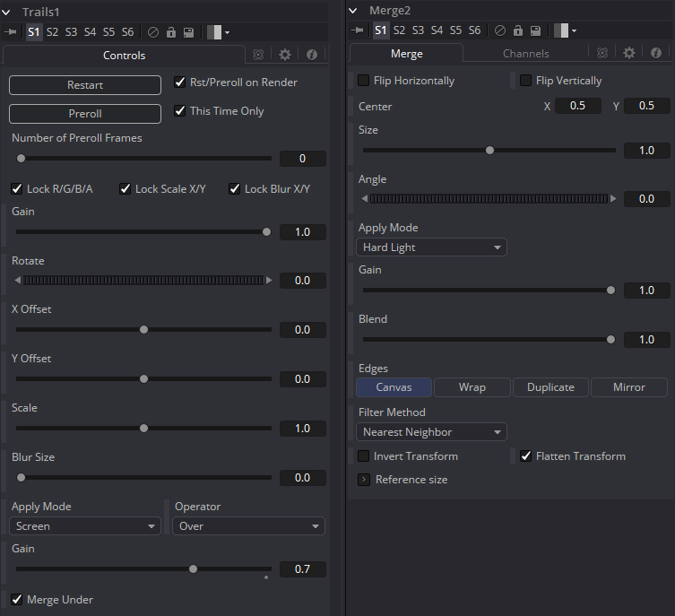Disable Merge Under checkbox
675x616 pixels.
click(17, 599)
